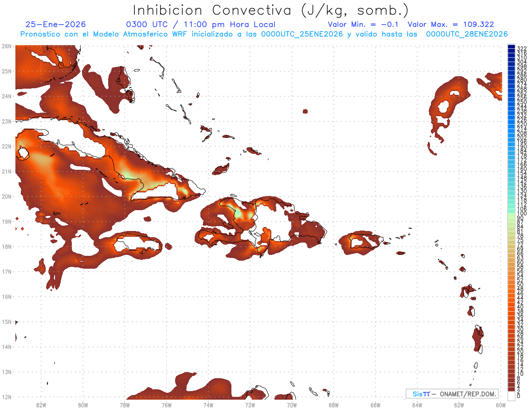
Task: Click longitude label '78W'
Action: [x=125, y=405]
